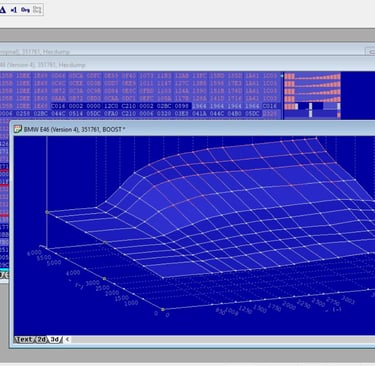Switch to the Text view tab
The image size is (375, 366).
(x=24, y=339)
